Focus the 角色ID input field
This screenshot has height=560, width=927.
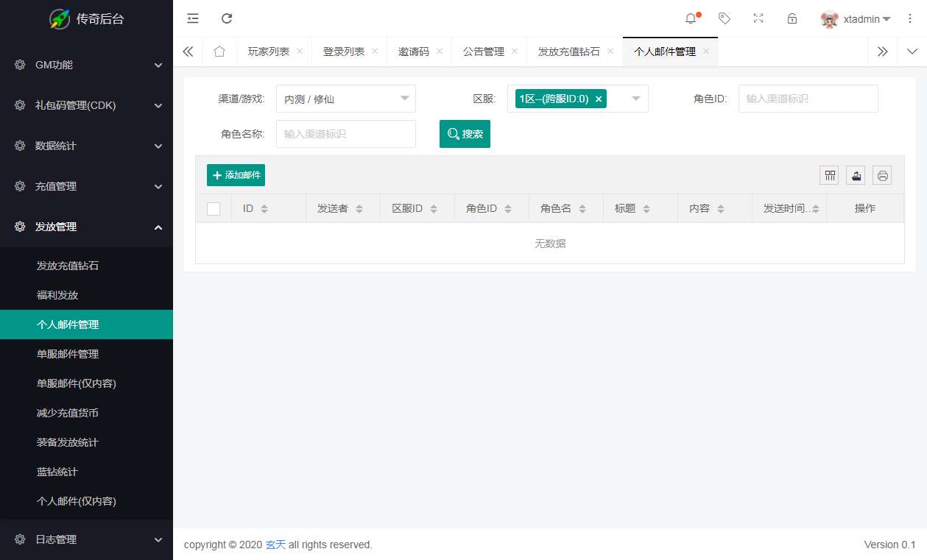[808, 99]
